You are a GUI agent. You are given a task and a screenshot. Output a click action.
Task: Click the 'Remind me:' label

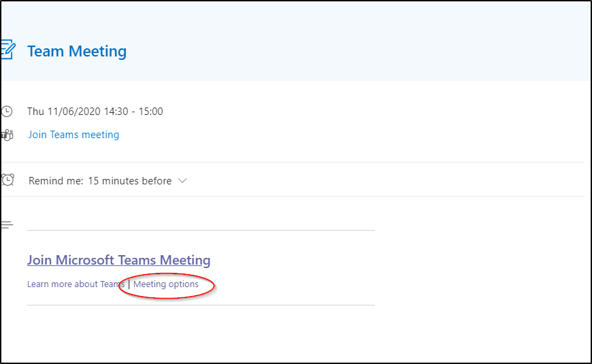56,181
